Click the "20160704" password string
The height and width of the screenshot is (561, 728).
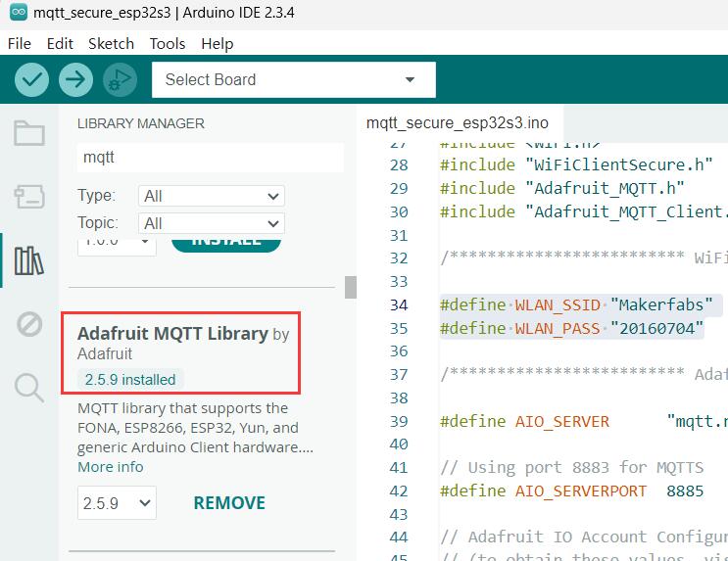pos(657,329)
